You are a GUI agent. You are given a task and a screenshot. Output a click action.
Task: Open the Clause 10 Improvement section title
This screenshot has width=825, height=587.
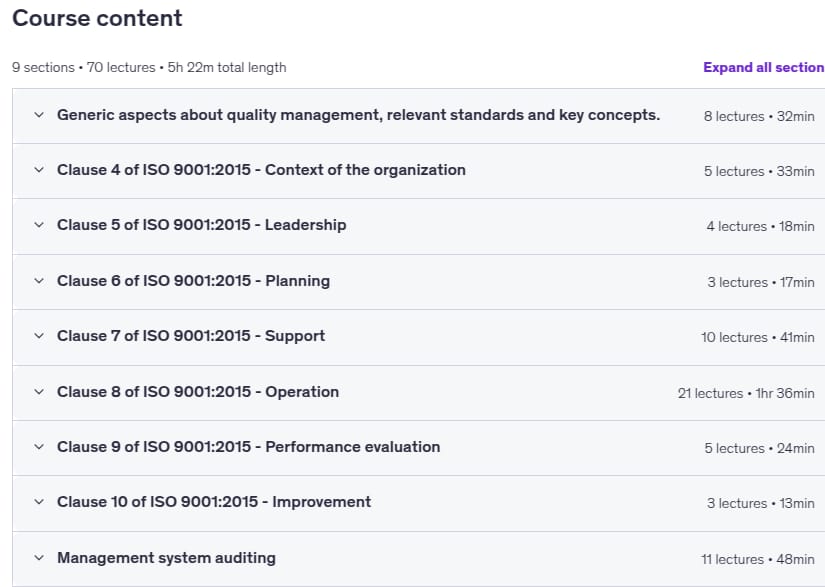(214, 502)
